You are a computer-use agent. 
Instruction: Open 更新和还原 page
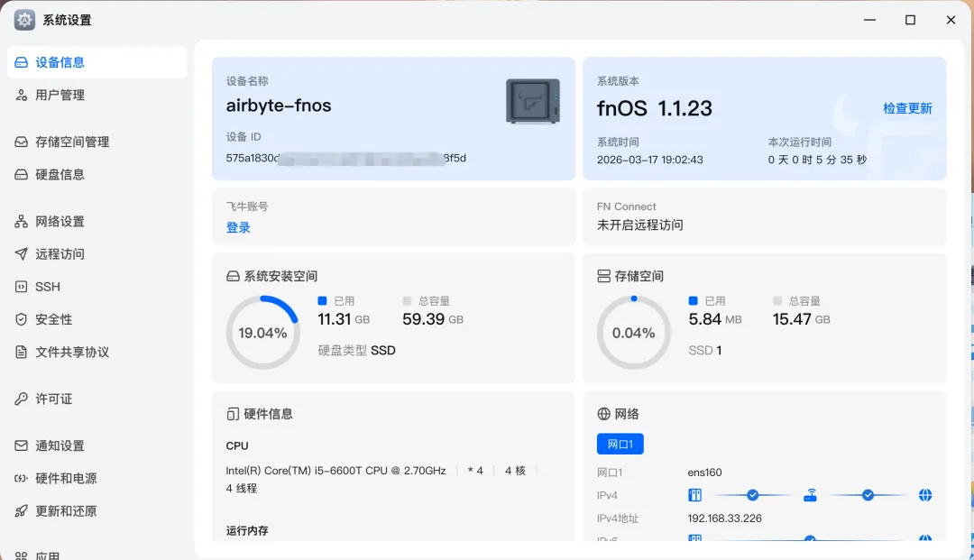[x=96, y=511]
